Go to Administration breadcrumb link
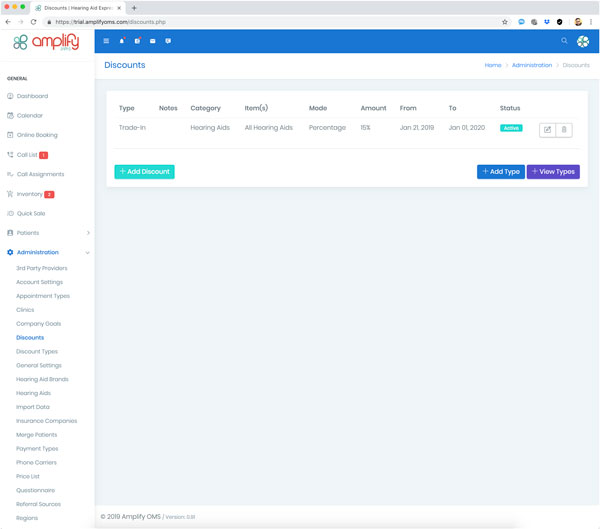The image size is (600, 529). [532, 65]
